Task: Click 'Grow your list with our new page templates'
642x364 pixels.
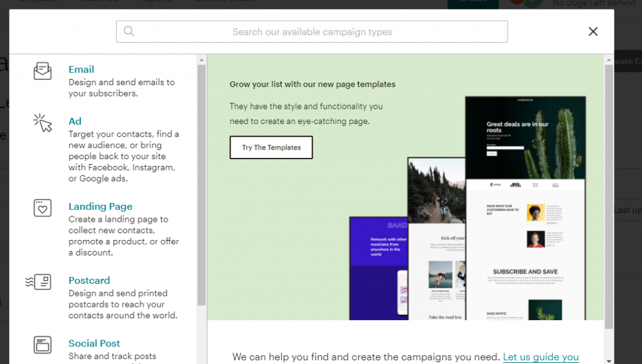Action: 312,84
